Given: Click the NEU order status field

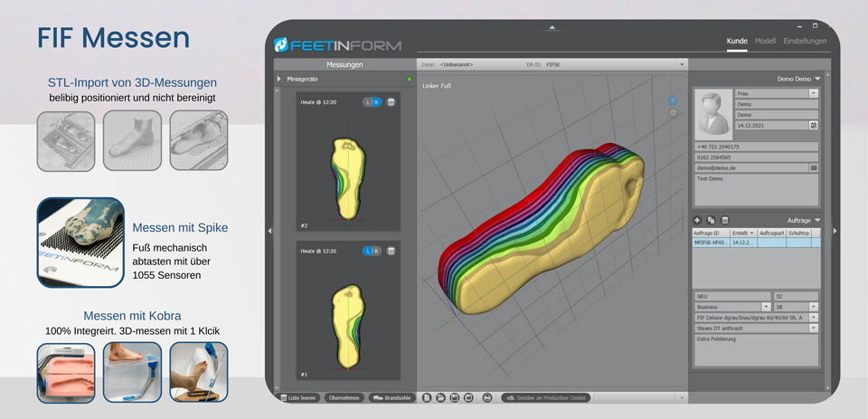Looking at the screenshot, I should [x=732, y=296].
